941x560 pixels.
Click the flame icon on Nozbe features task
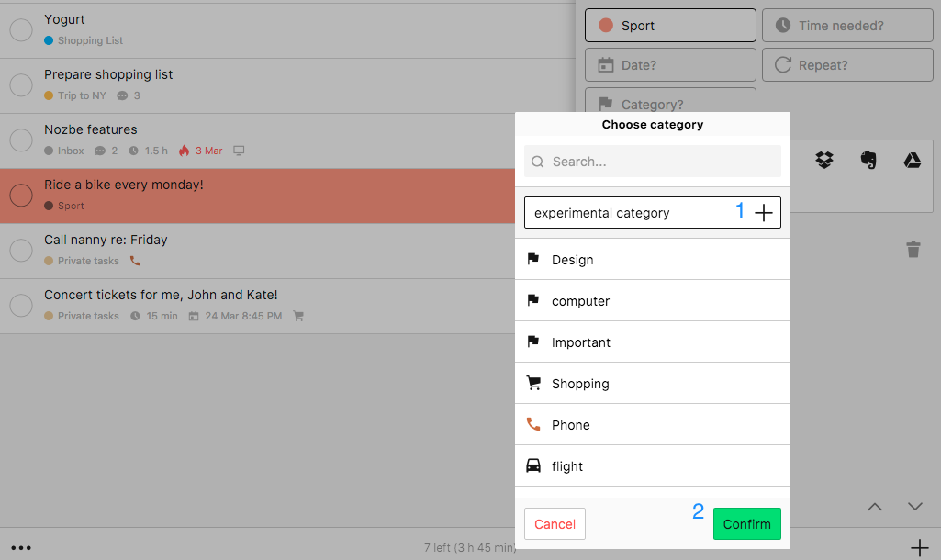tap(185, 151)
